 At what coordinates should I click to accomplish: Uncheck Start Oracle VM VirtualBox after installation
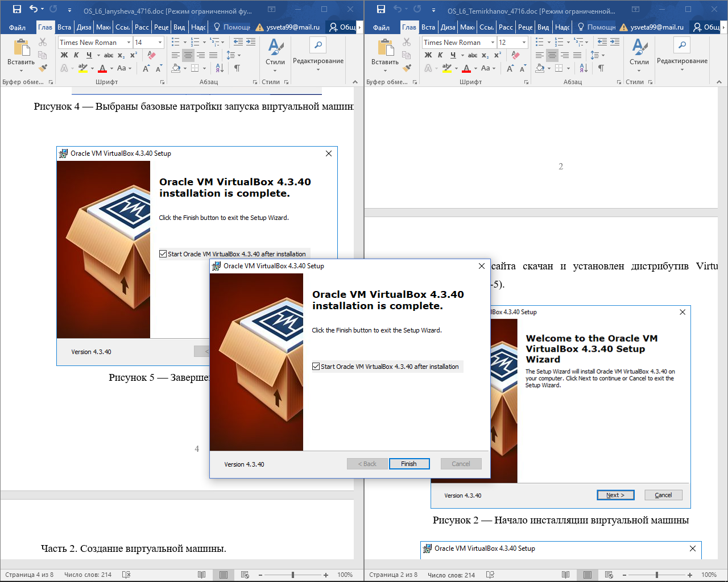(x=316, y=367)
